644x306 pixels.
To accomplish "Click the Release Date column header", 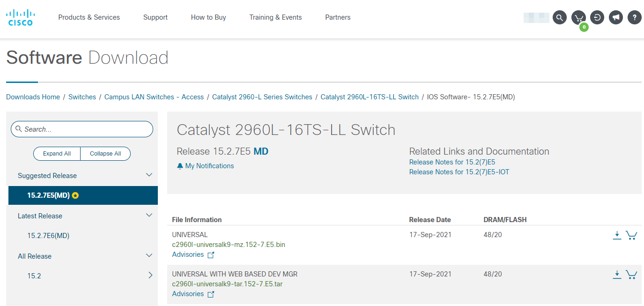I will [x=430, y=220].
